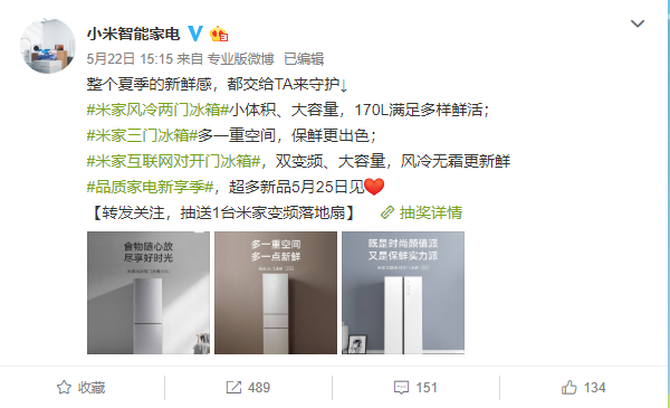This screenshot has height=408, width=670.
Task: Open hashtag #米家三门冰箱#
Action: [142, 135]
